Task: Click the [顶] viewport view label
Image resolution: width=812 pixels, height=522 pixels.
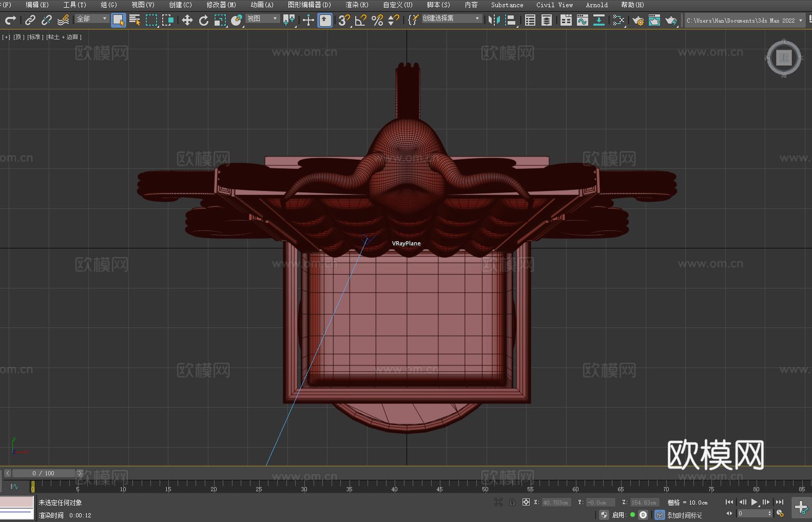Action: [18, 37]
